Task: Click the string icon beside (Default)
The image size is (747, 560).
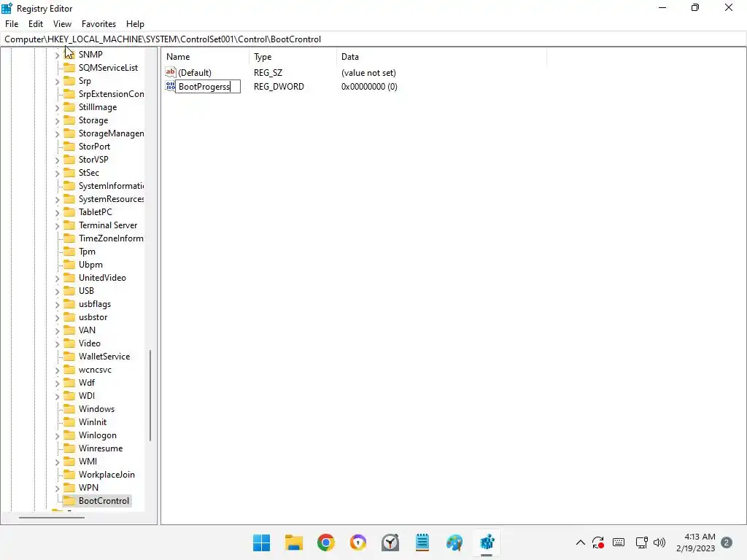Action: click(170, 72)
